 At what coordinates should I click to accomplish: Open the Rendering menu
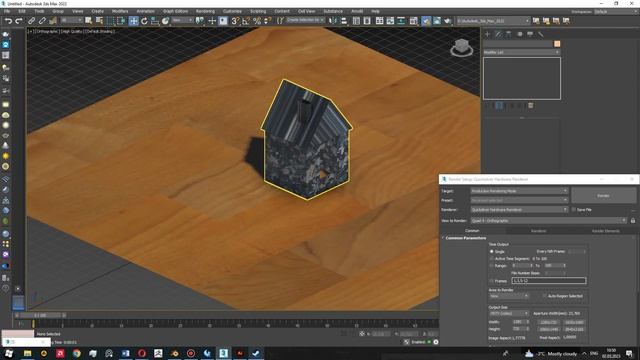205,11
